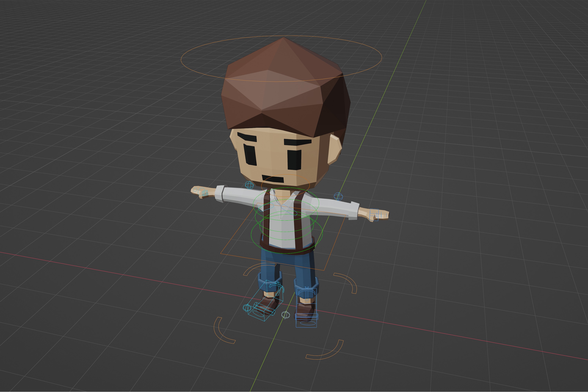Viewport: 588px width, 392px height.
Task: Click the eyebrow above the eye farthest from ear
Action: coord(247,137)
